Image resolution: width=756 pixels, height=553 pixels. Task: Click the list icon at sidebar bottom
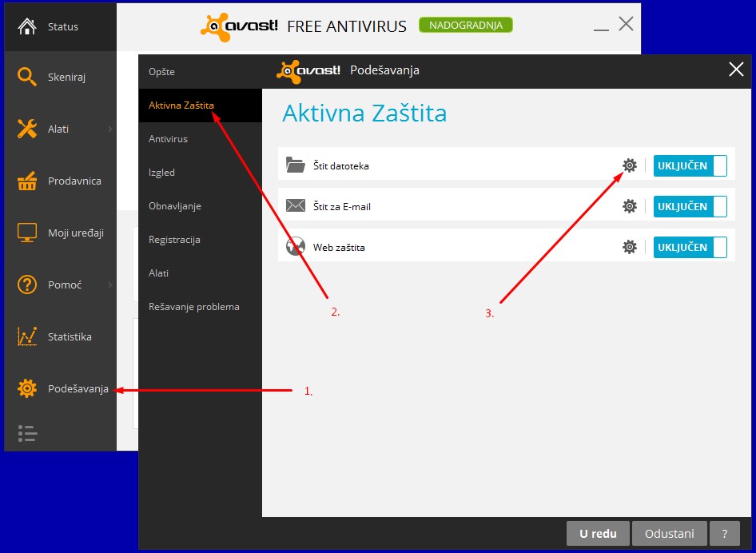pyautogui.click(x=27, y=433)
